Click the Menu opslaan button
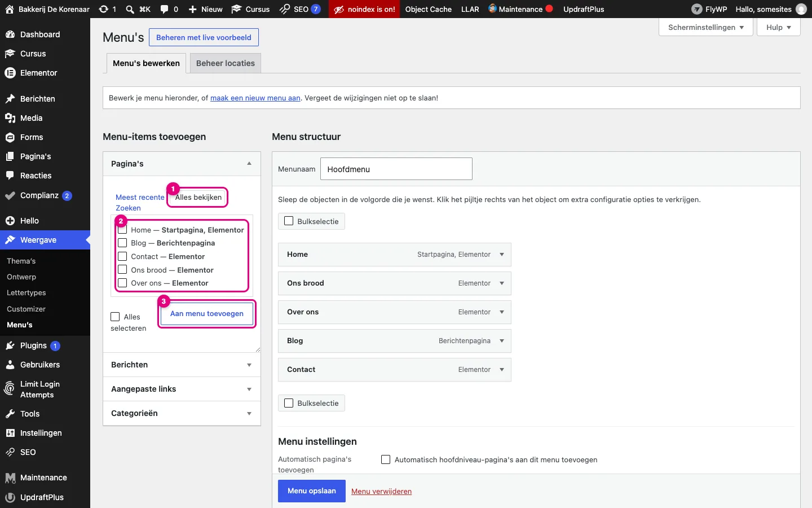 pos(312,491)
